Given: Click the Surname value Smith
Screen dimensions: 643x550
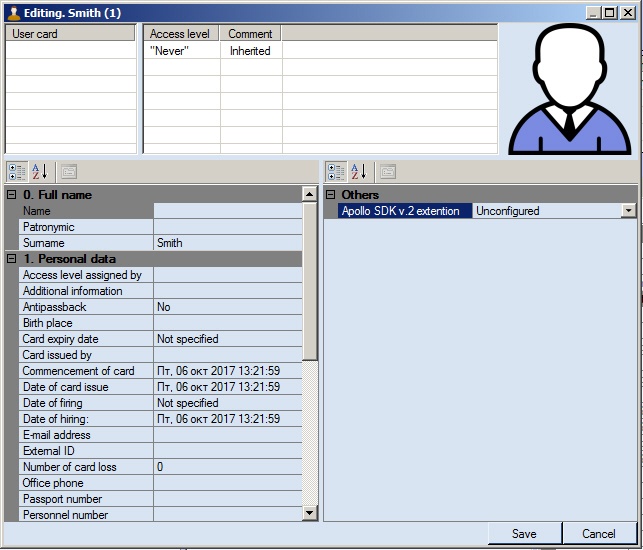Looking at the screenshot, I should click(x=228, y=243).
